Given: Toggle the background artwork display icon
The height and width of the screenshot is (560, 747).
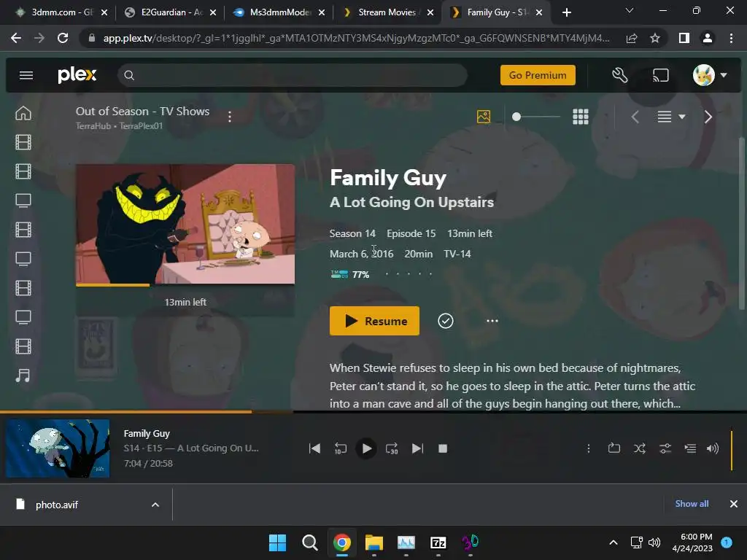Looking at the screenshot, I should [x=484, y=117].
